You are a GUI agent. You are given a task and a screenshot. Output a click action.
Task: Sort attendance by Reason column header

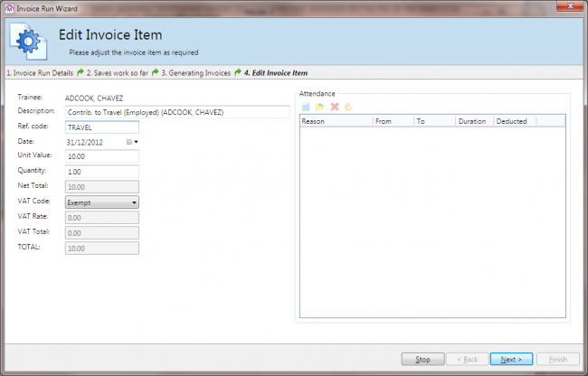point(335,120)
